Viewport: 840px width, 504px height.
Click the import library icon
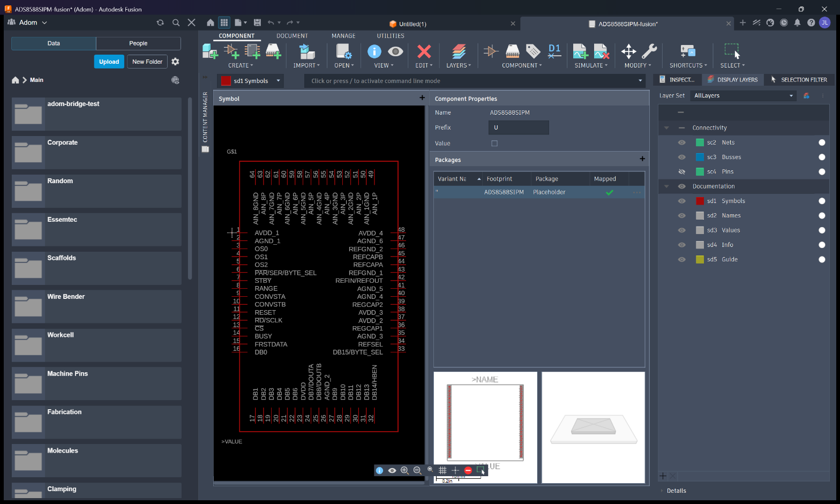tap(306, 51)
